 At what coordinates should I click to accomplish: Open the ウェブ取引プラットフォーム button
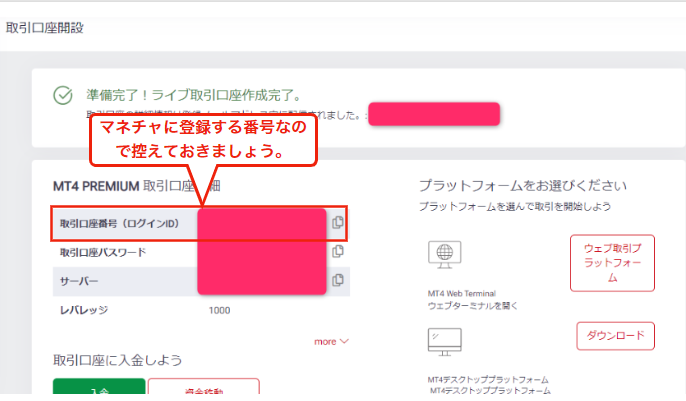click(612, 263)
